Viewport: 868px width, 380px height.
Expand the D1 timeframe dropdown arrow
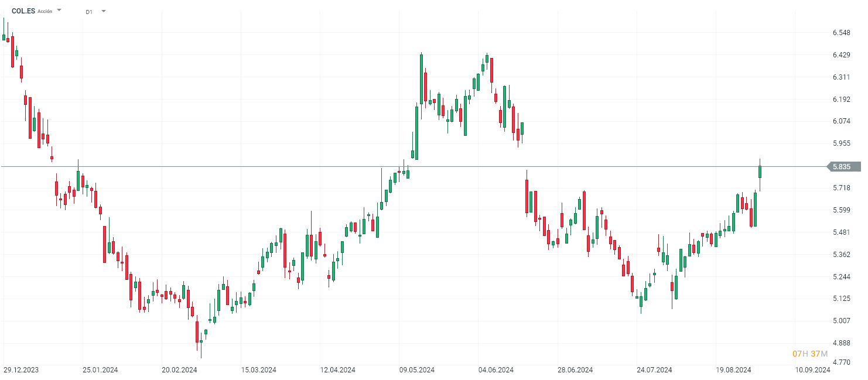tap(104, 11)
